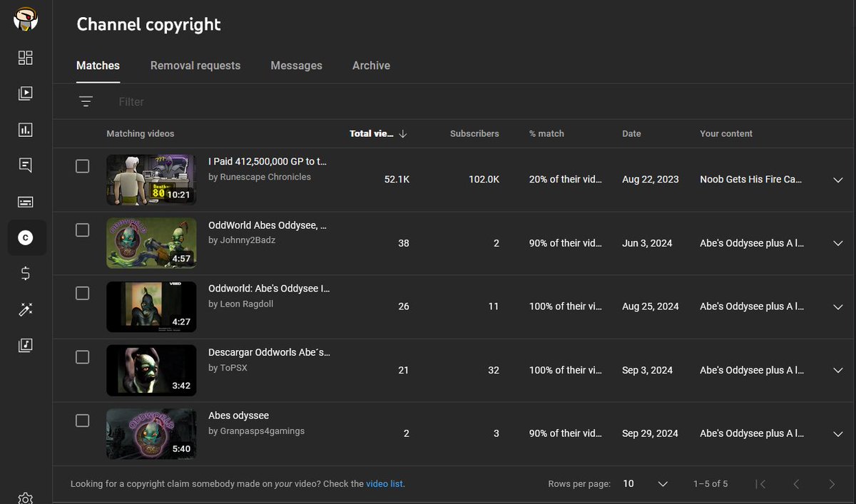Open the Analytics bar chart sidebar icon
Screen dimensions: 856x504
point(26,130)
